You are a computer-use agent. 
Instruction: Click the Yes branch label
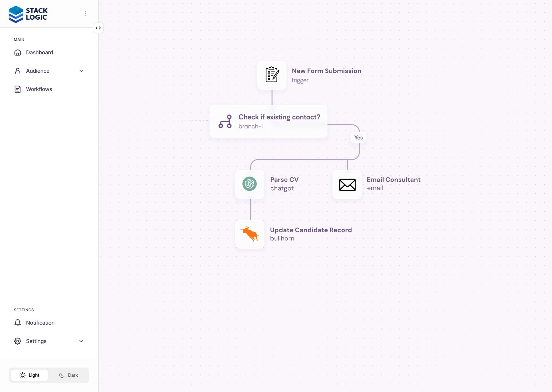tap(358, 138)
